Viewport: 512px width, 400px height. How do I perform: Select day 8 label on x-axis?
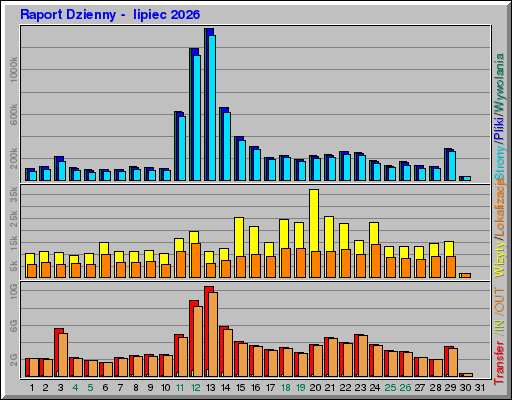(136, 388)
